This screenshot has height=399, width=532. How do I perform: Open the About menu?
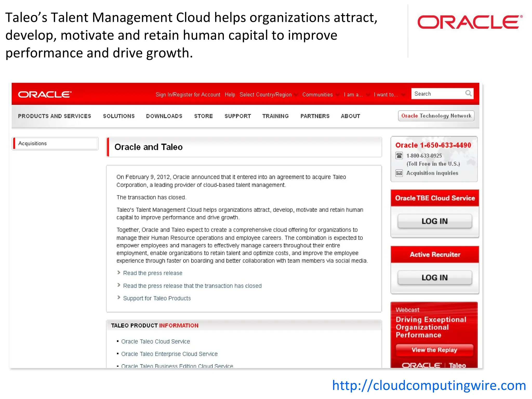click(350, 116)
